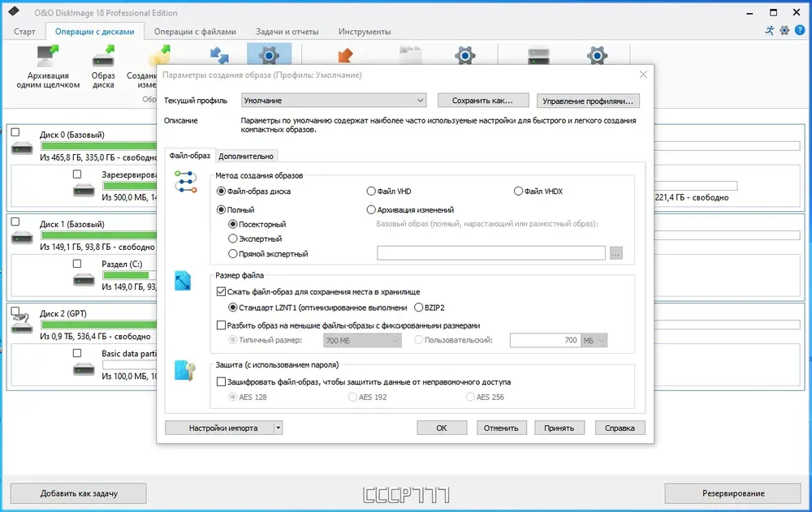812x512 pixels.
Task: Confirm with the OK button
Action: pos(441,428)
